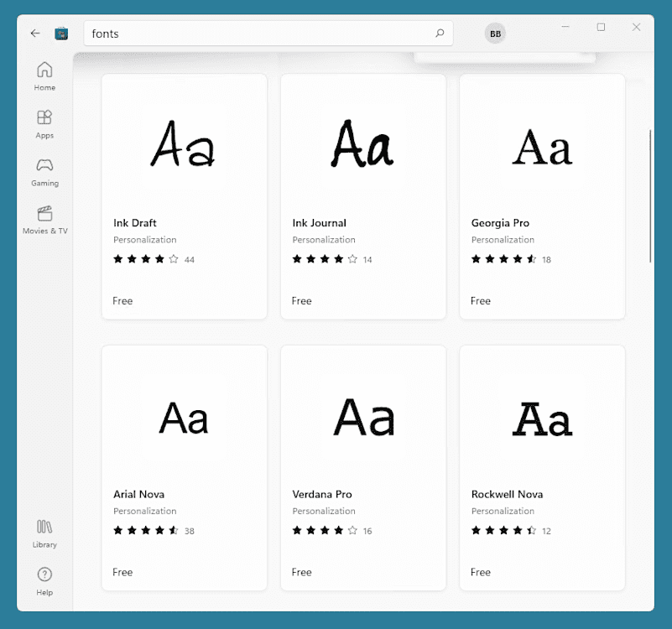Click the Microsoft Store icon in the title bar

pos(61,33)
